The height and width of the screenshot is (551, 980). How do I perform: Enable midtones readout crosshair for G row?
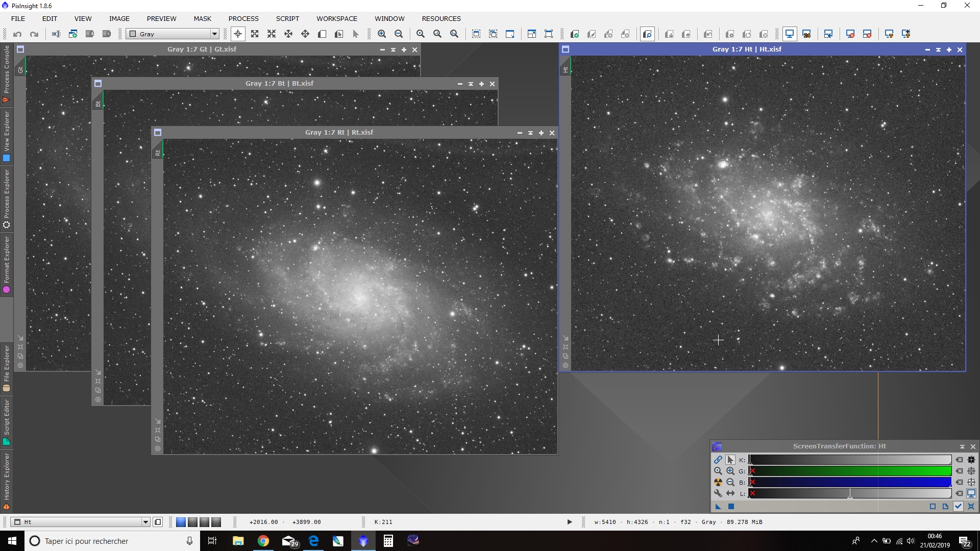pyautogui.click(x=971, y=471)
